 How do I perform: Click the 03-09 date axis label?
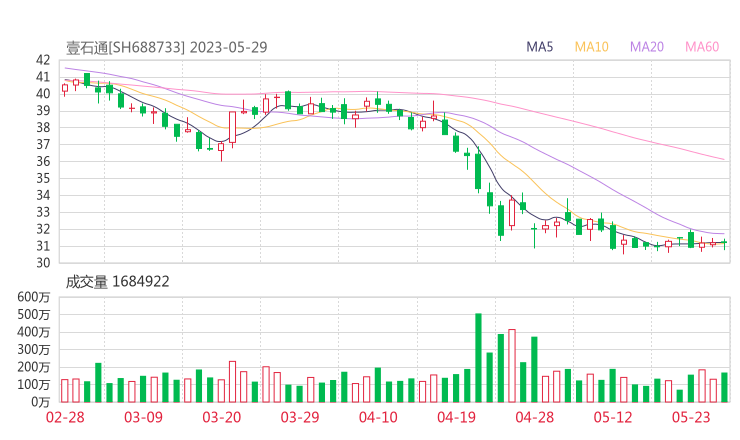tap(143, 417)
